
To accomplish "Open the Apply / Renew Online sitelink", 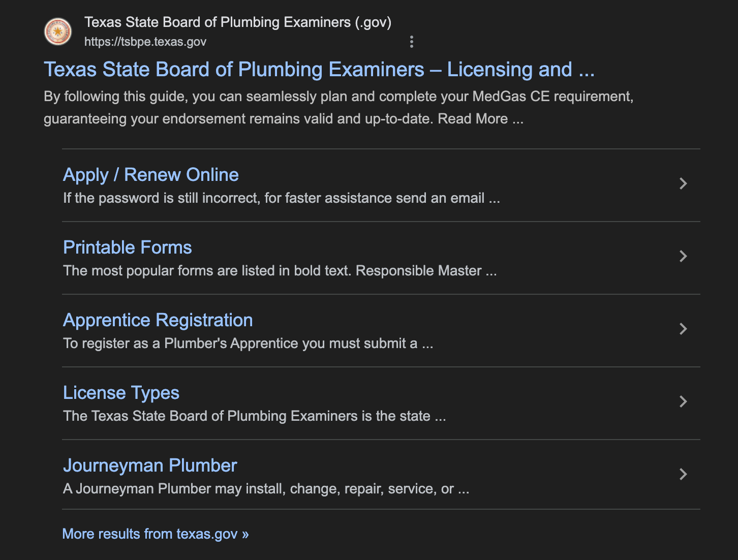I will click(150, 174).
